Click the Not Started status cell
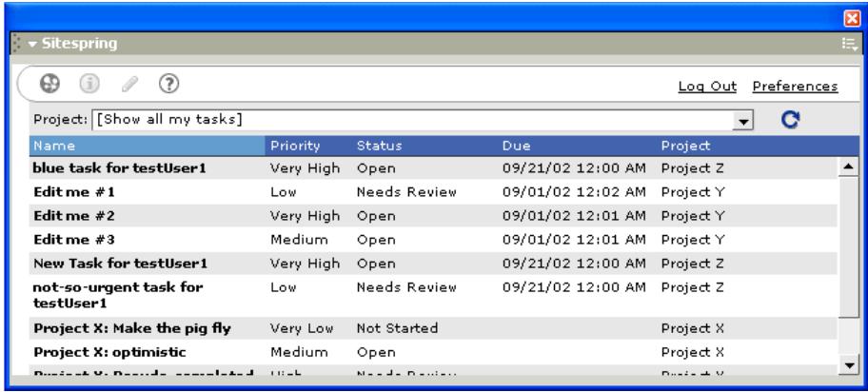 pos(397,328)
